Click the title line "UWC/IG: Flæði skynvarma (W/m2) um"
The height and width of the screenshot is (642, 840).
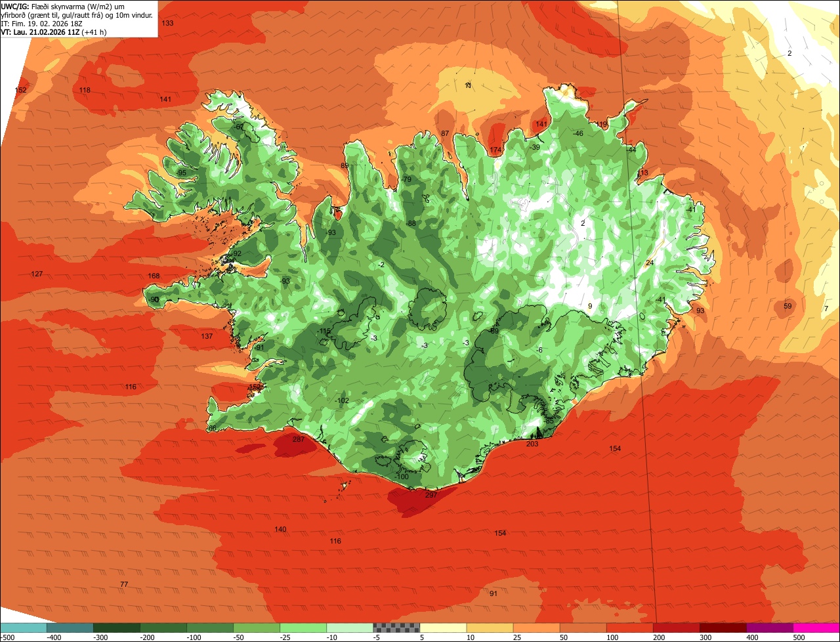pyautogui.click(x=64, y=6)
